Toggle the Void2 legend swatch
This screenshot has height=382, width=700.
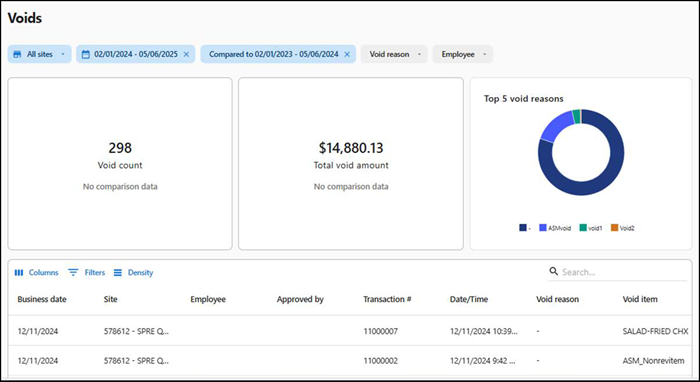click(615, 228)
